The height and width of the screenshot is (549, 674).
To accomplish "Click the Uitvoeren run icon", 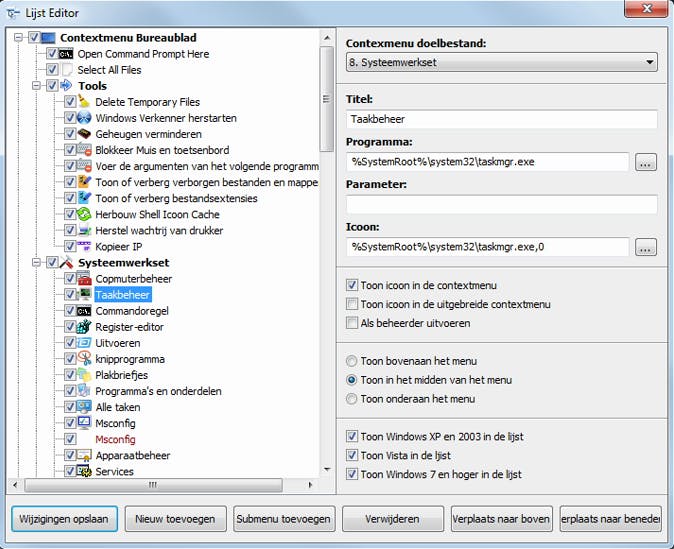I will 84,343.
